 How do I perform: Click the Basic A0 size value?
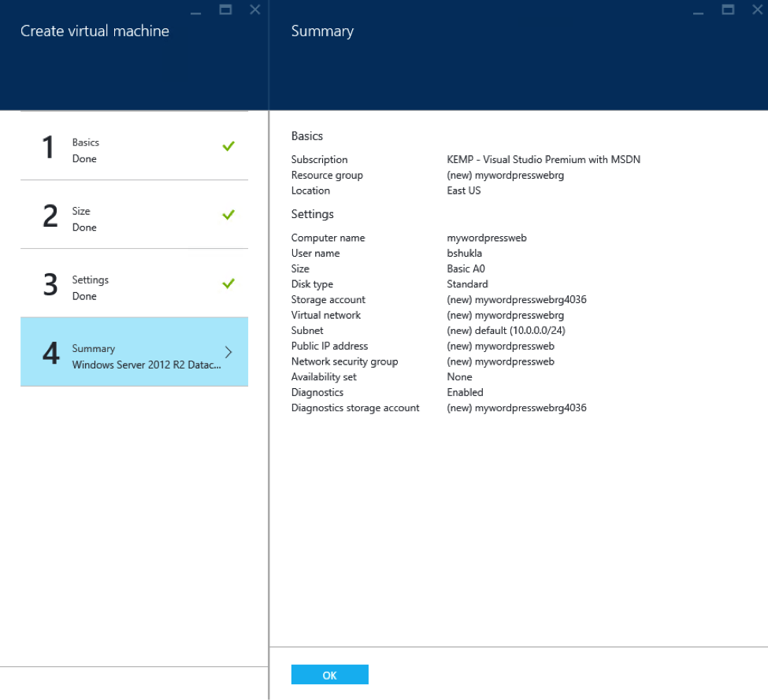pos(466,269)
